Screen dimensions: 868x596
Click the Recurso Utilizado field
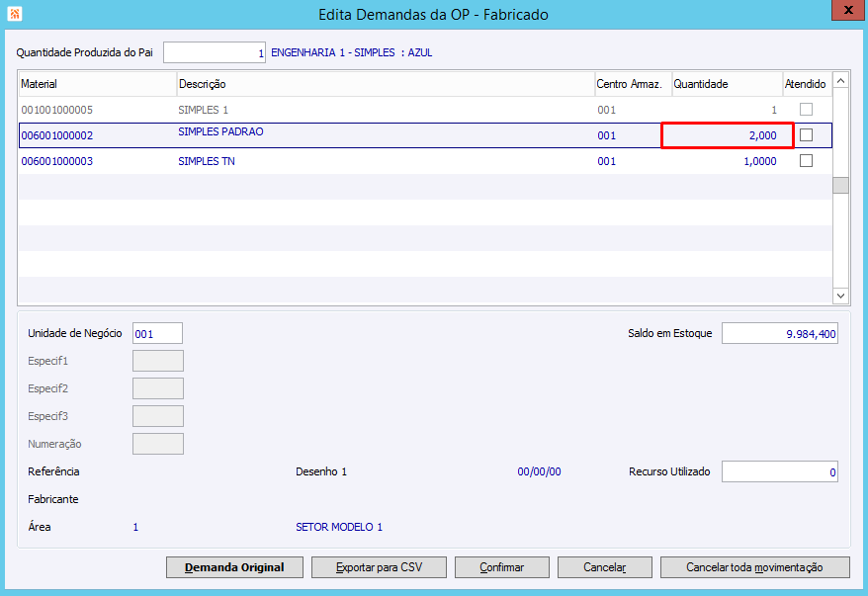point(779,471)
